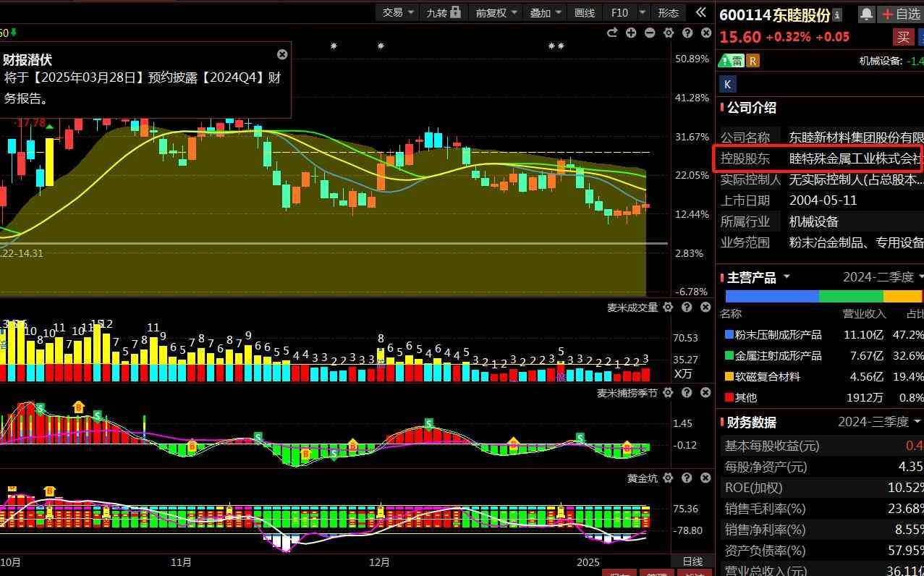
Task: Click the alert bell icon beside 自选
Action: [x=866, y=14]
